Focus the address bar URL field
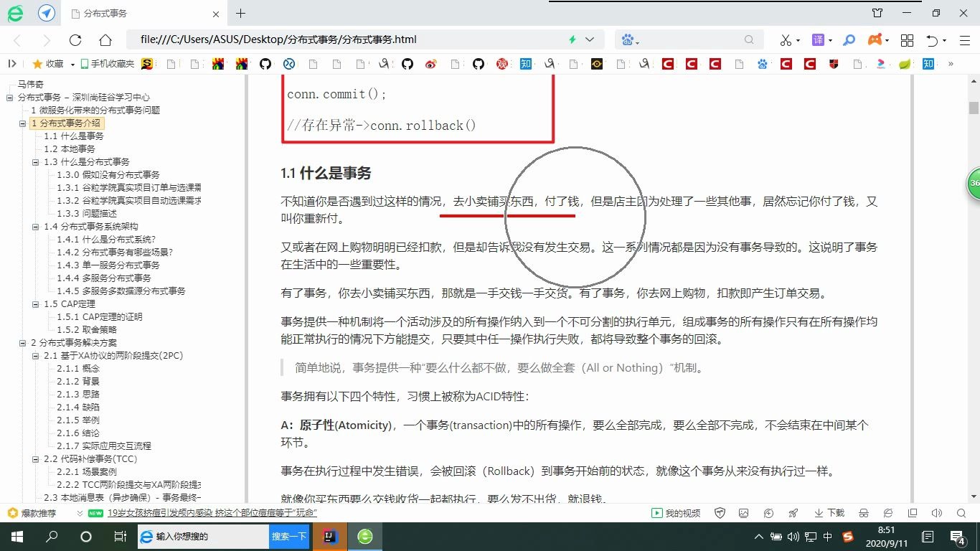Screen dimensions: 980x551 (x=344, y=39)
